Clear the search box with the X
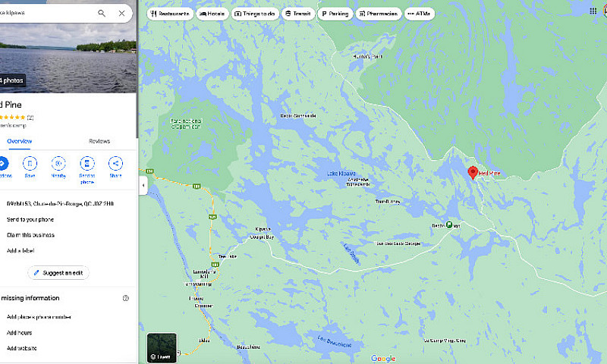 click(121, 13)
